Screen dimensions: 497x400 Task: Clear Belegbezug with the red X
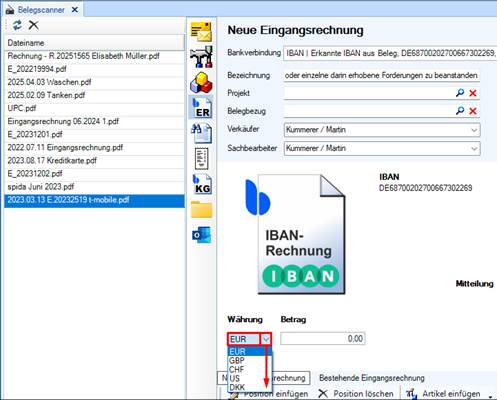[x=473, y=111]
